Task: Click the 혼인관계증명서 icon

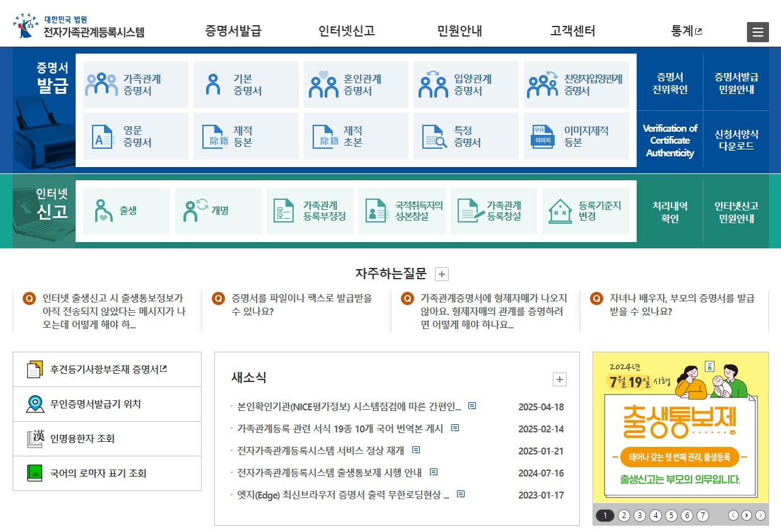Action: [325, 84]
